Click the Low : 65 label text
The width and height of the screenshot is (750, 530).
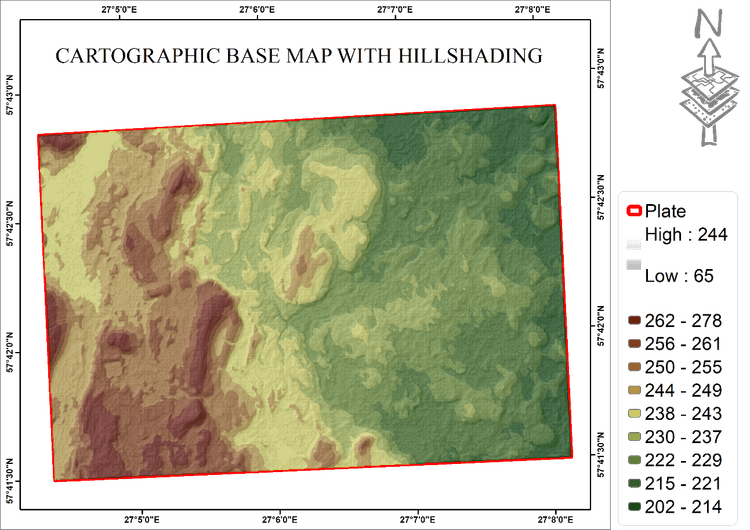pyautogui.click(x=679, y=274)
